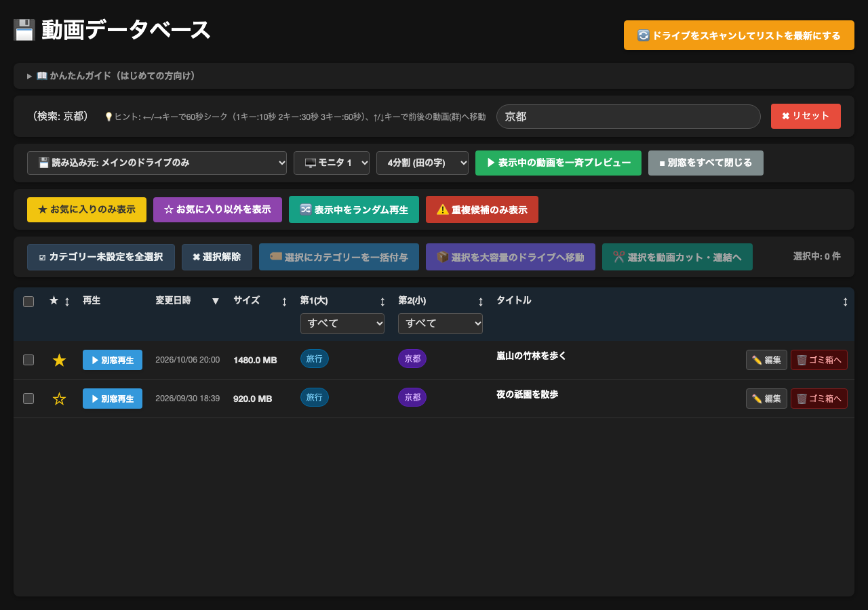Image resolution: width=868 pixels, height=610 pixels.
Task: Sort by タイトル column arrow
Action: pos(845,301)
